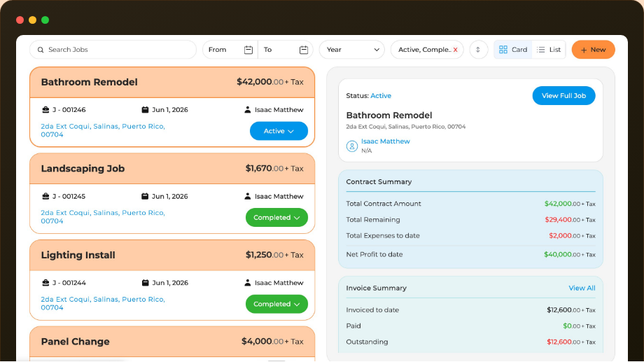Click Total Contract Amount row

click(x=470, y=204)
